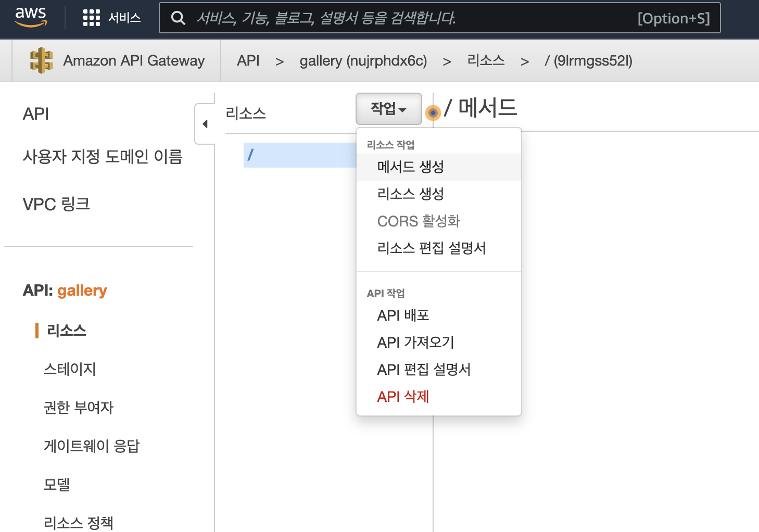Collapse the sidebar with the arrow handle
The width and height of the screenshot is (759, 532).
(x=205, y=124)
